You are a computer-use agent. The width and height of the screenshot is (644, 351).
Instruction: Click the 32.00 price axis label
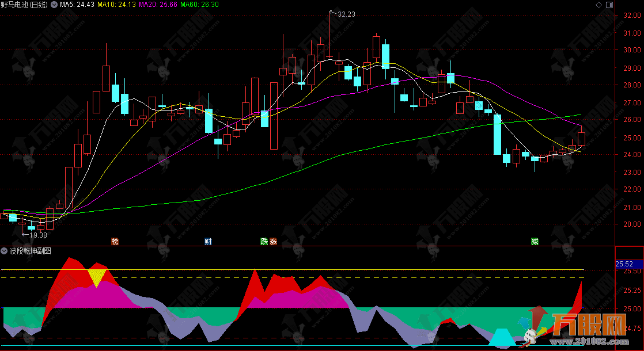coord(632,16)
